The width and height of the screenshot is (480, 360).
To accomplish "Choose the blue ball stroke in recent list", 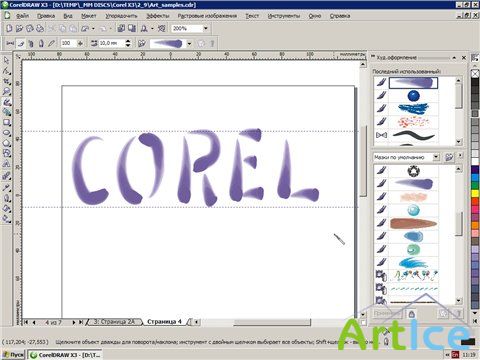I will [413, 96].
